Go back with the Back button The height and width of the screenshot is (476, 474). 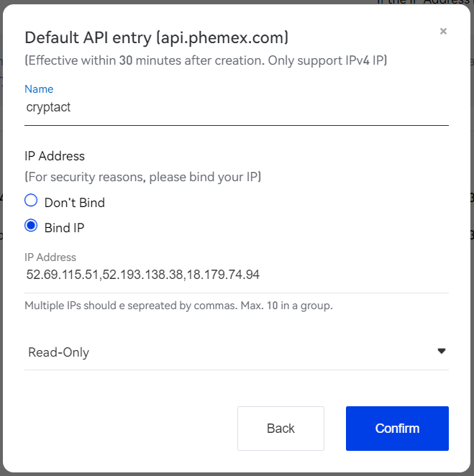coord(281,429)
